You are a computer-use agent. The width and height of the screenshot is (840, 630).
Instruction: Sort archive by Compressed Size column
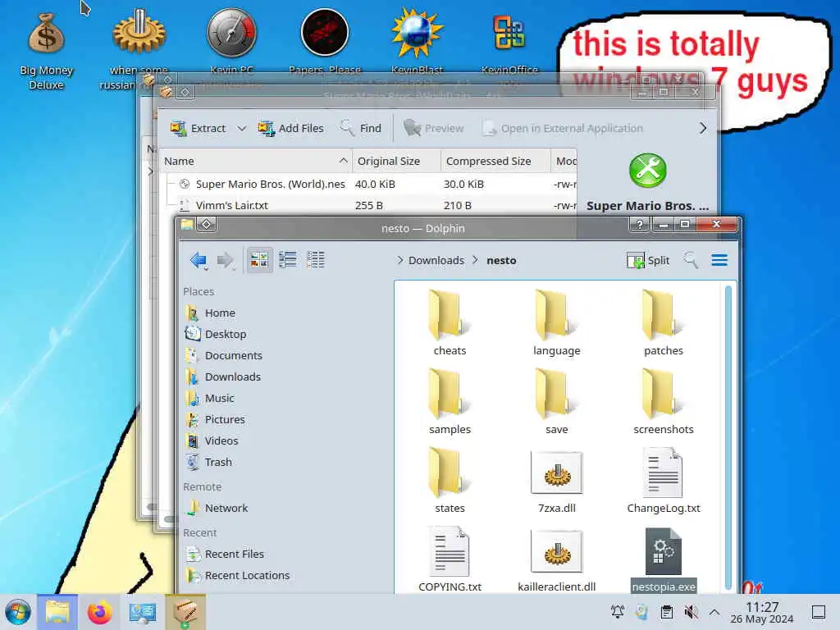click(x=495, y=161)
